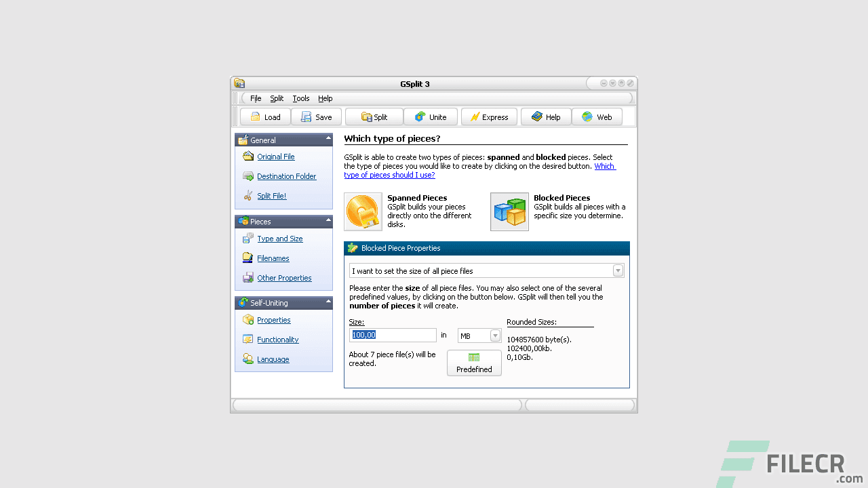
Task: Open the piece size mode dropdown
Action: tap(618, 271)
